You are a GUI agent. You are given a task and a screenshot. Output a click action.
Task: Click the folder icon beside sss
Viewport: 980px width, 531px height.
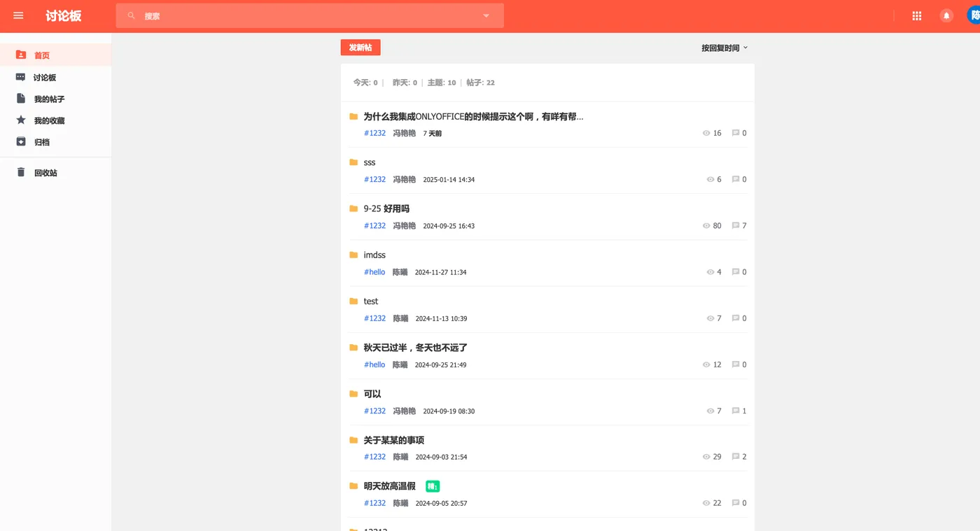click(353, 162)
